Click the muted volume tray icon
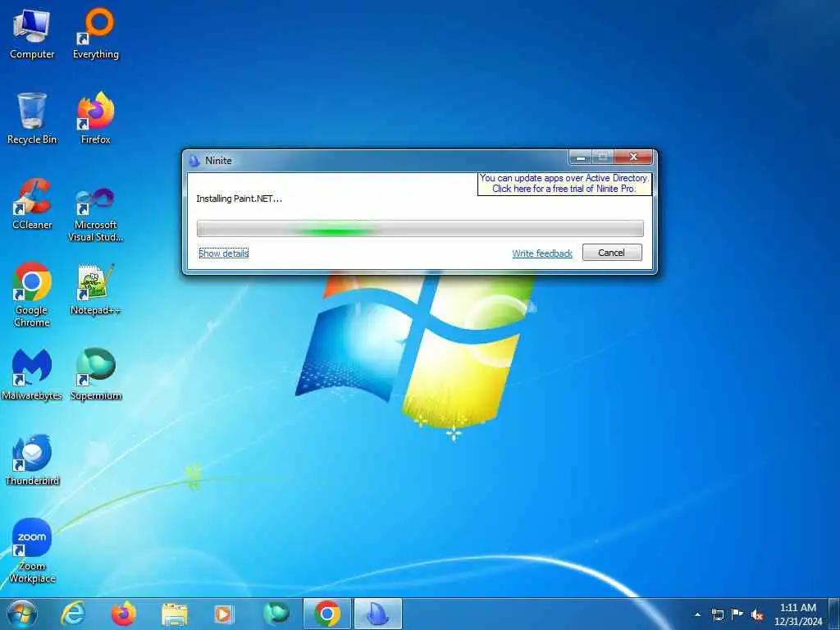This screenshot has width=840, height=630. pos(757,614)
